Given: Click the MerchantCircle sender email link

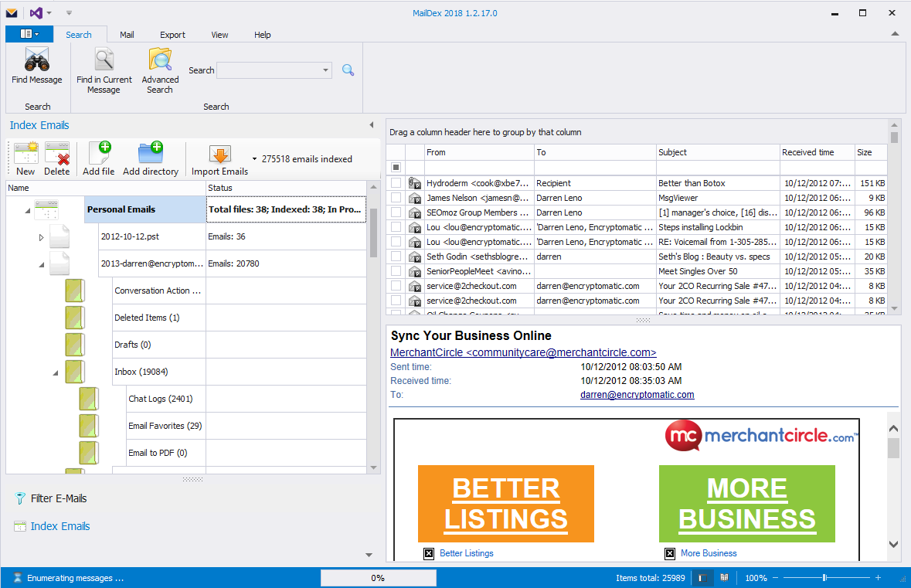Looking at the screenshot, I should click(x=523, y=352).
